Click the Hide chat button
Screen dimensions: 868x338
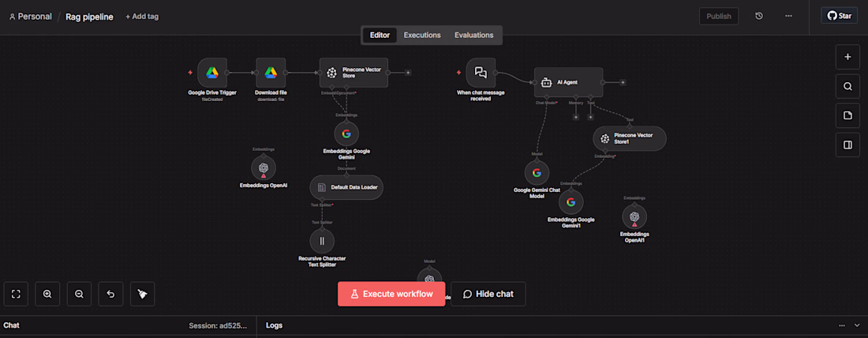click(x=488, y=295)
